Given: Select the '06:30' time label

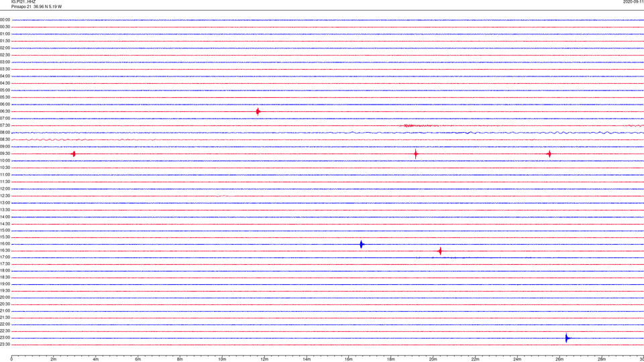Looking at the screenshot, I should pyautogui.click(x=5, y=111).
